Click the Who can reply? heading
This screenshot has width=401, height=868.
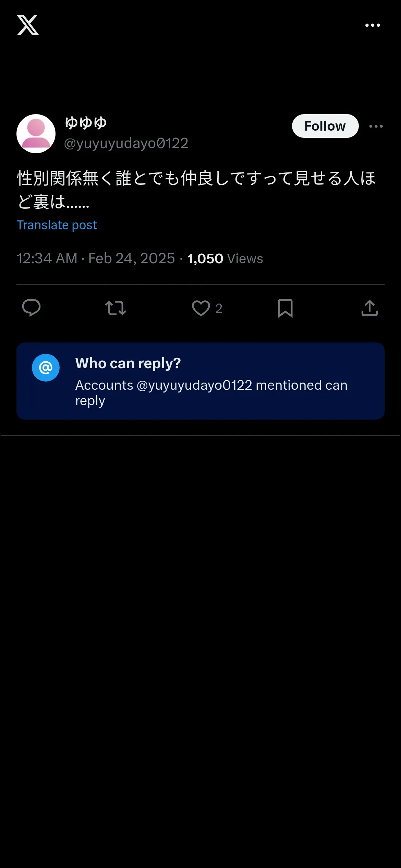tap(128, 363)
